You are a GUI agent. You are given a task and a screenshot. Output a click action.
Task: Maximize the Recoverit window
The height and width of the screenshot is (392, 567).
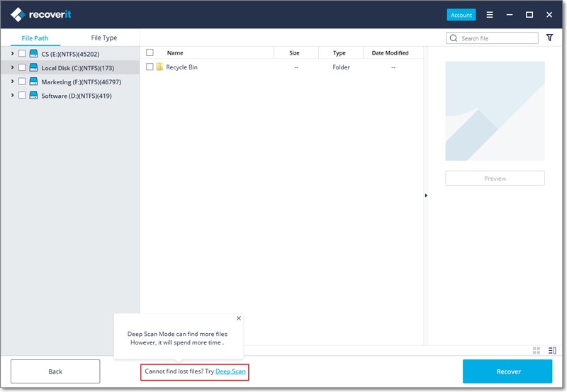(529, 14)
